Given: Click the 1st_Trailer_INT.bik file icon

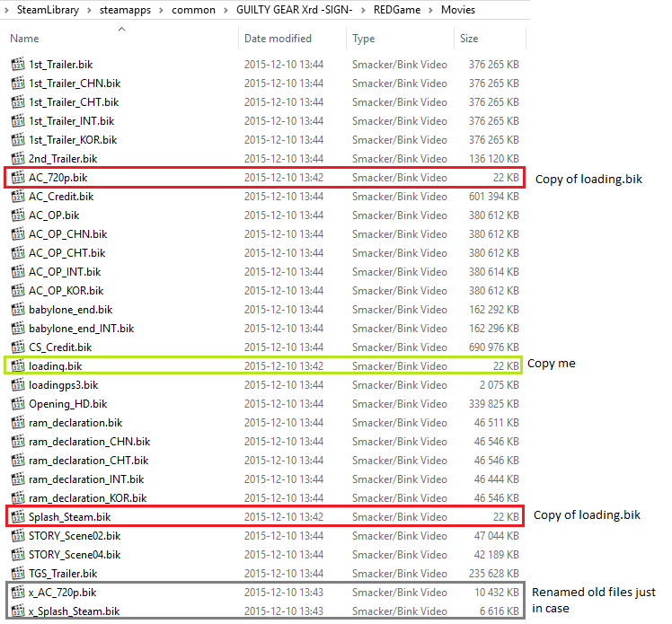Looking at the screenshot, I should click(x=18, y=121).
